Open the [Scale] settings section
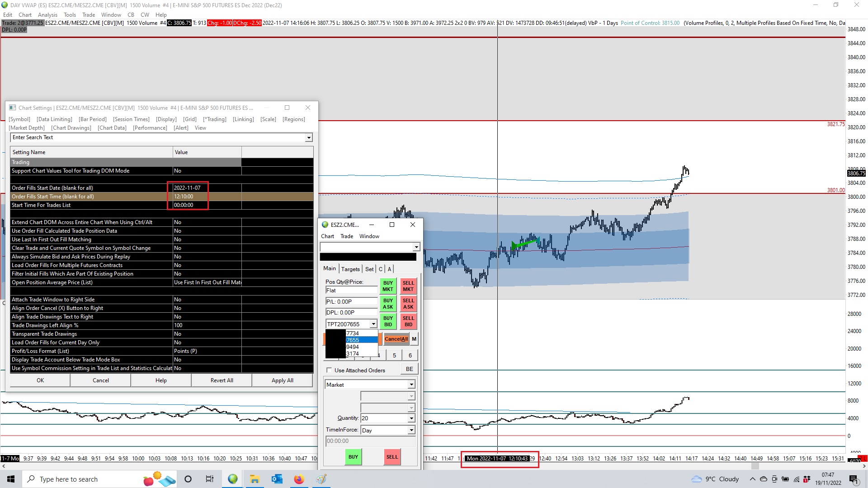The image size is (868, 488). pos(268,119)
